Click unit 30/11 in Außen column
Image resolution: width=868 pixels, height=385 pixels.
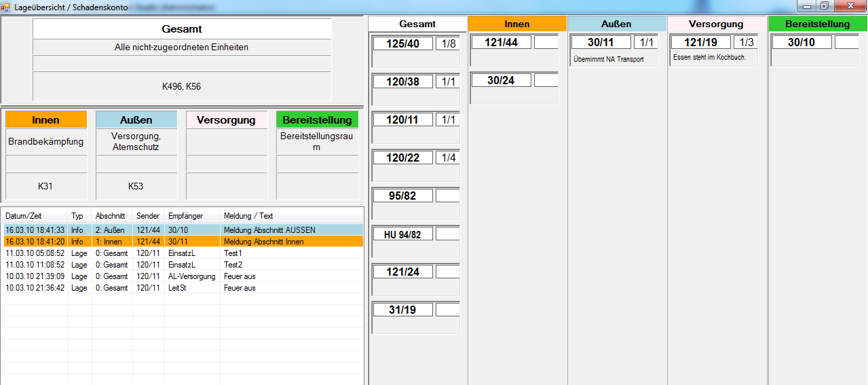click(601, 42)
